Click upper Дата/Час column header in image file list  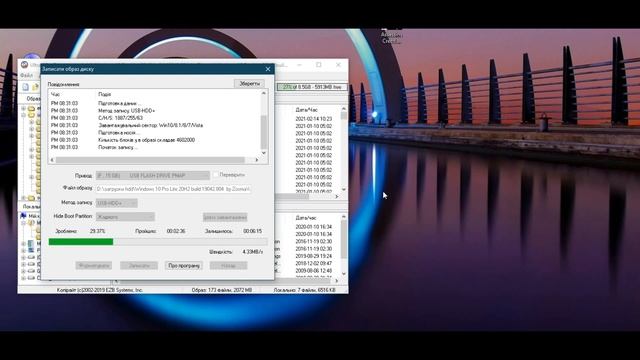(x=307, y=110)
